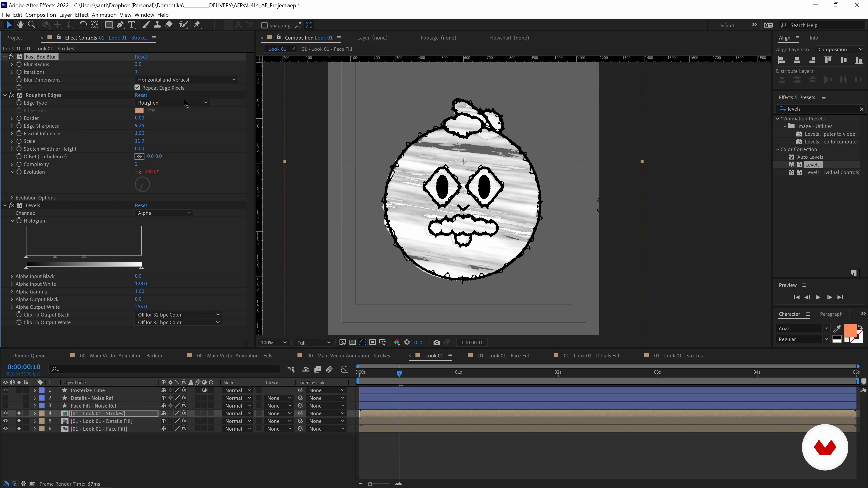Select the Pen tool
This screenshot has height=488, width=868.
(120, 25)
